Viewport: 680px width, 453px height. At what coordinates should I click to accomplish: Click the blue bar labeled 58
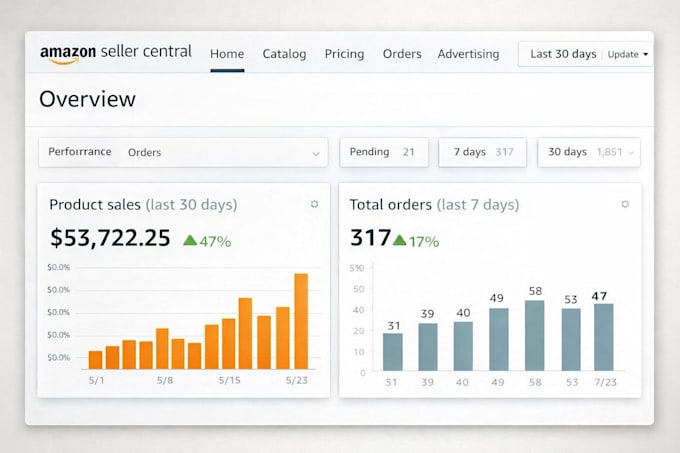534,336
